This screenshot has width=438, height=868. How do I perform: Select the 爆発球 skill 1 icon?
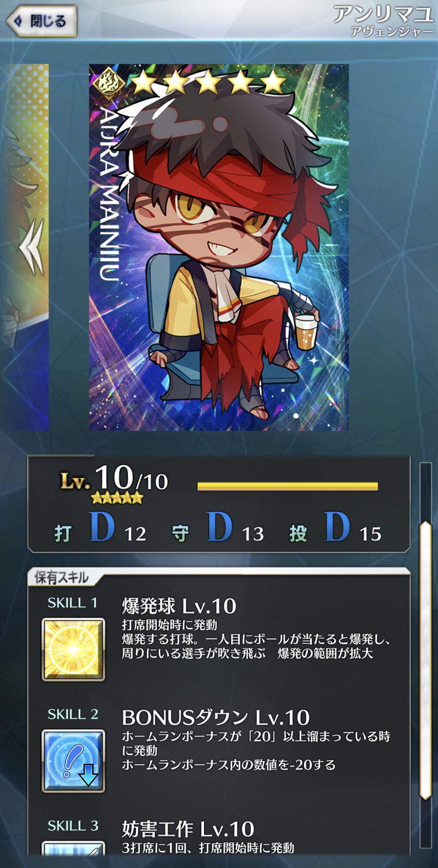(x=73, y=649)
